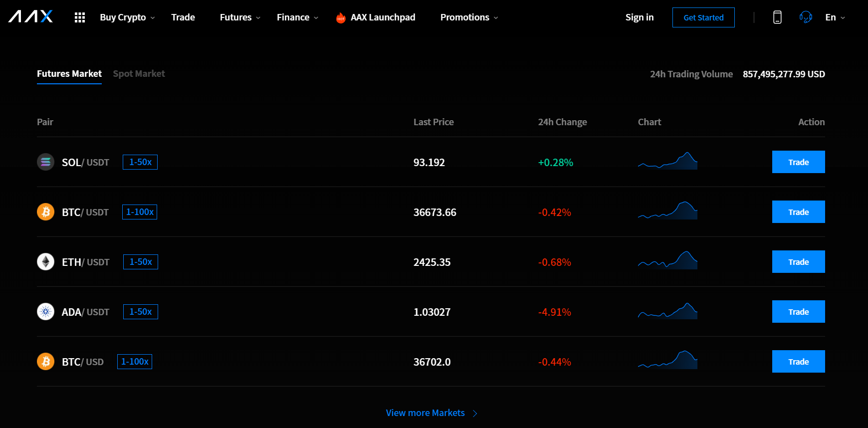Click the -0.44% change value
Screen dimensions: 868x428
(555, 362)
